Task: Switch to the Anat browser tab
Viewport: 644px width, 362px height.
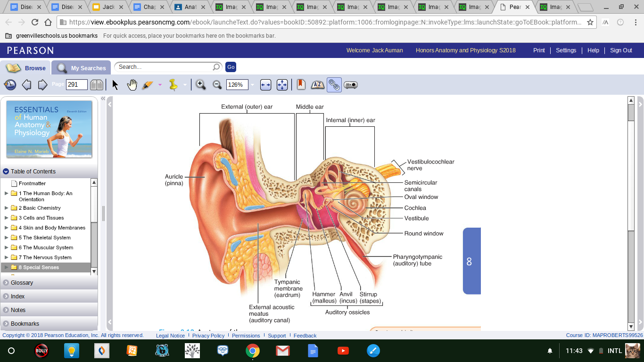Action: 190,7
